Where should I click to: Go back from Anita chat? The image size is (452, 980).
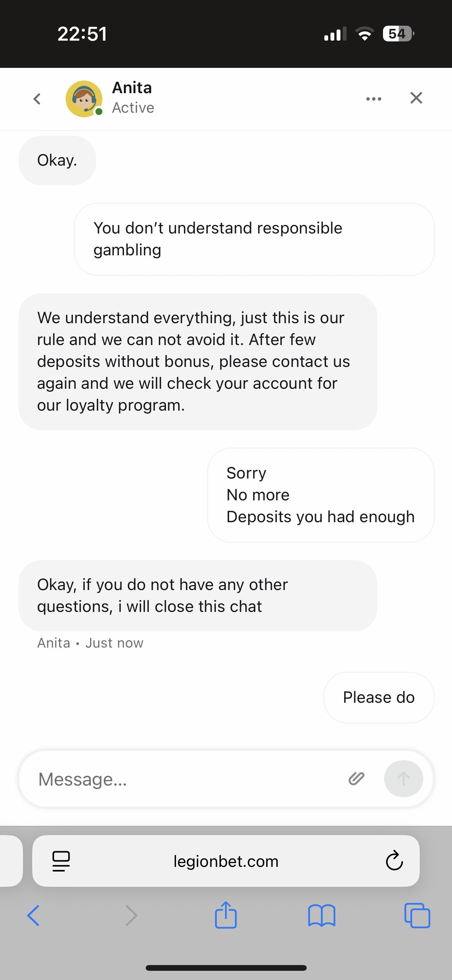(x=37, y=99)
